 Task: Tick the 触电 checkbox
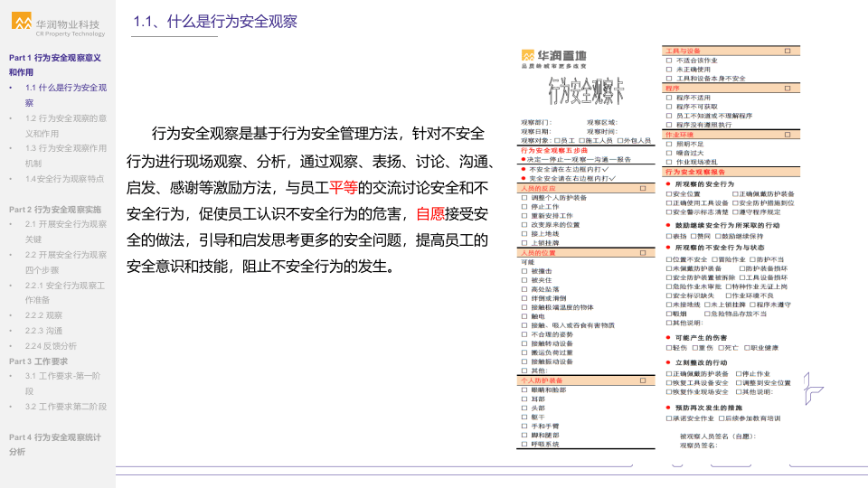pos(524,316)
